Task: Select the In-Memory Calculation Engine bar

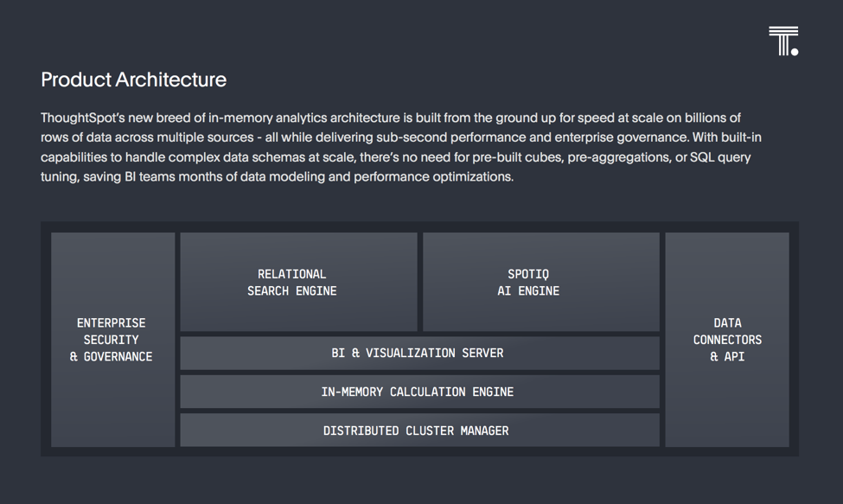Action: tap(420, 392)
